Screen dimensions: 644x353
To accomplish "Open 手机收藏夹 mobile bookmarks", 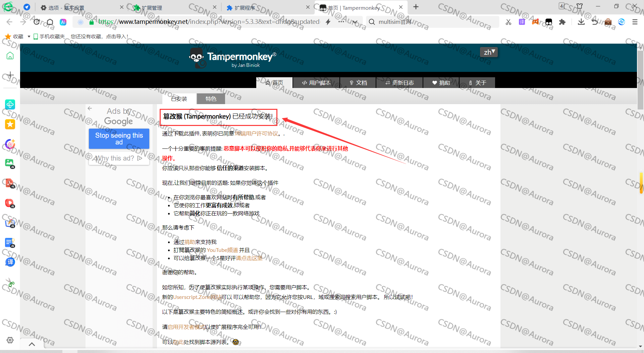I will (x=49, y=36).
